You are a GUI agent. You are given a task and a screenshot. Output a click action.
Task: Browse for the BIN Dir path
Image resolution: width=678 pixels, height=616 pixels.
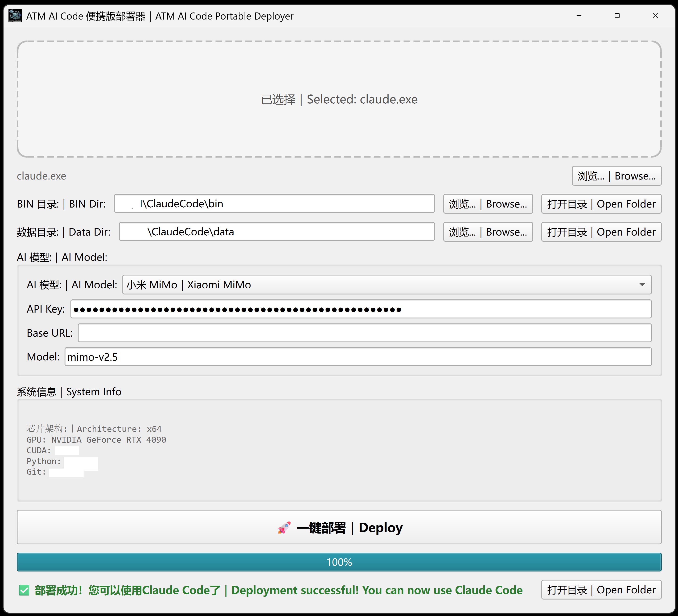(x=488, y=204)
